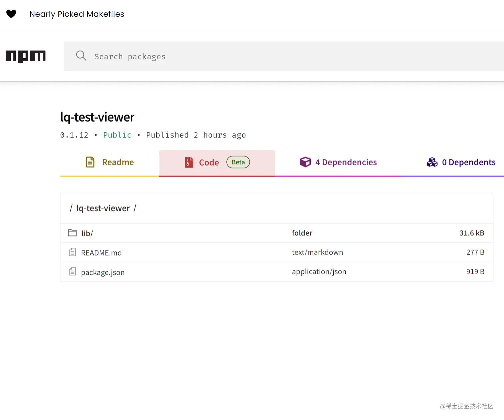Open the lib/ folder

[x=87, y=233]
